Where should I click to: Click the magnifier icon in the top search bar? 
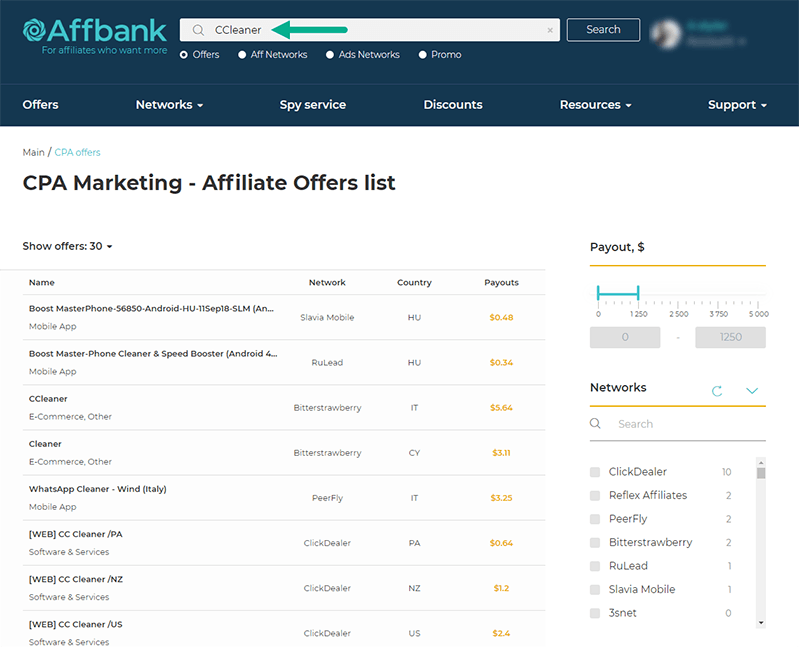tap(198, 30)
